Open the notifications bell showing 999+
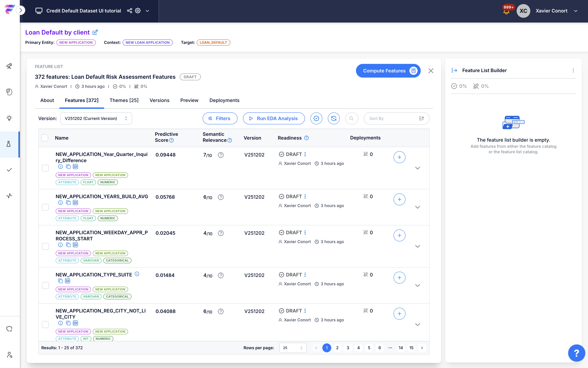This screenshot has width=588, height=368. [507, 11]
